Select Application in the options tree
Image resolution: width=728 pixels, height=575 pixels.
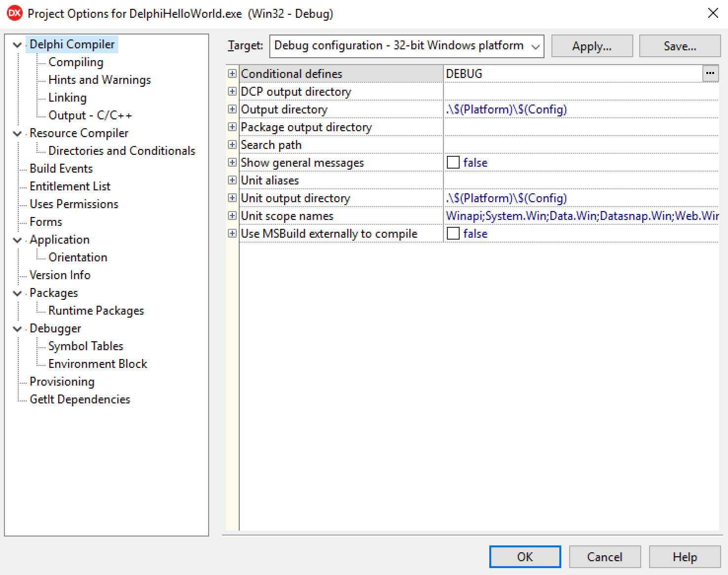click(60, 240)
